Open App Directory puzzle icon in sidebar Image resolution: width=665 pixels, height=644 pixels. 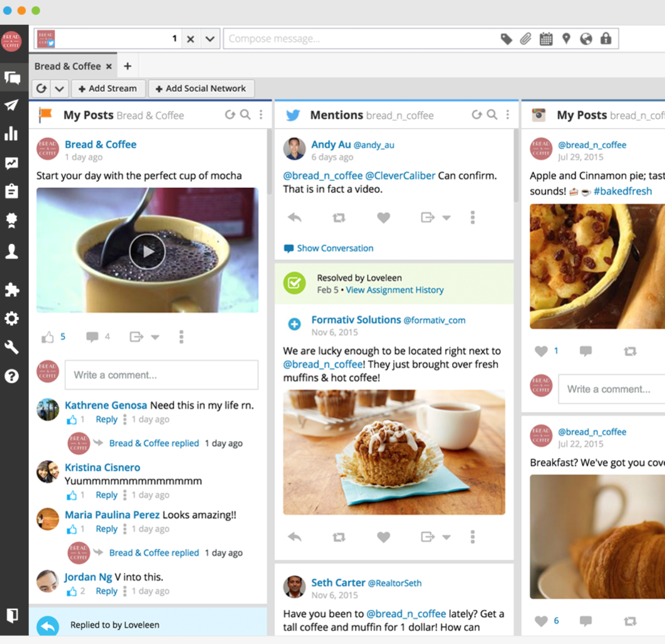pos(12,289)
